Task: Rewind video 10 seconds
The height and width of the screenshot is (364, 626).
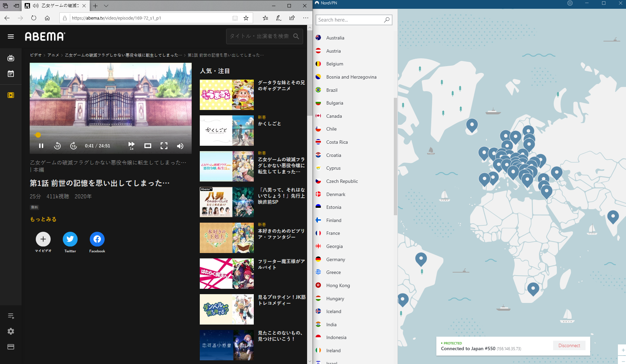Action: pyautogui.click(x=57, y=146)
